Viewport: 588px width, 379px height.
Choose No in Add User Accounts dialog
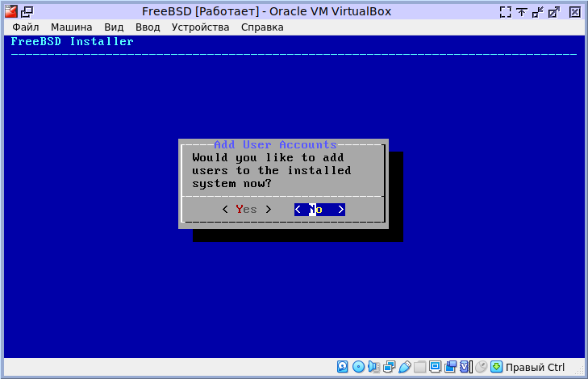click(x=319, y=209)
